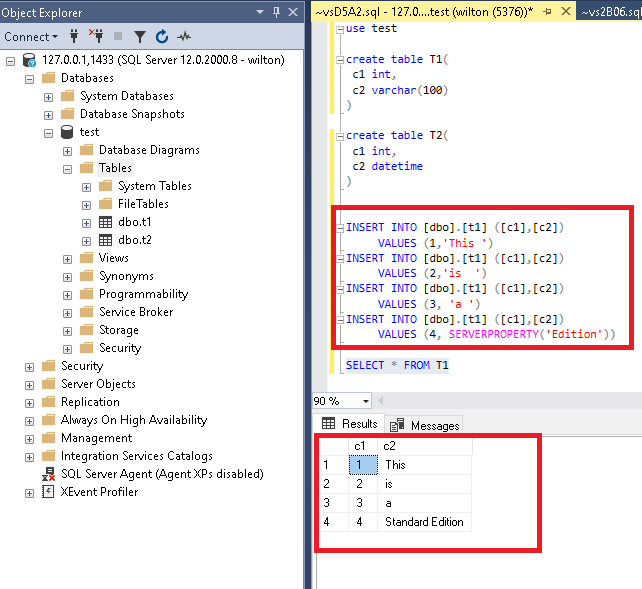
Task: Click the Storage folder icon
Action: 86,329
